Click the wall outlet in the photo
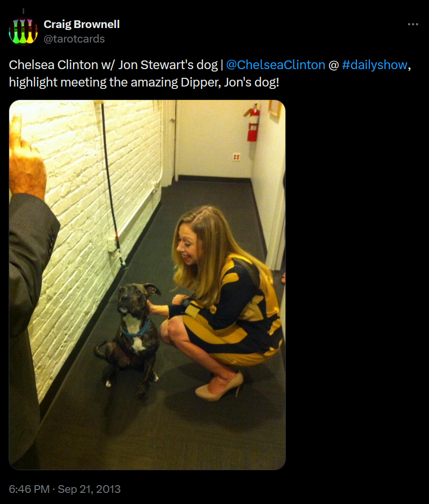 point(236,157)
